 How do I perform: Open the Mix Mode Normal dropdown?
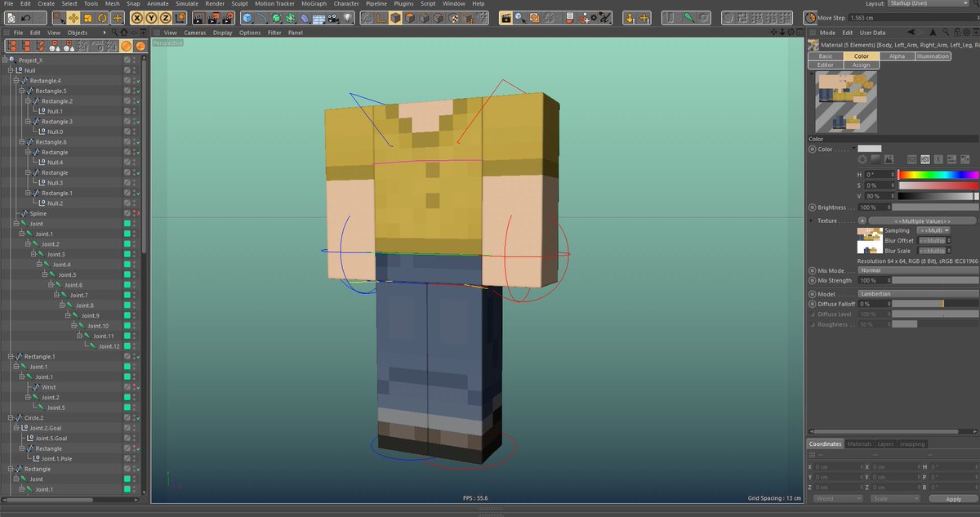click(x=916, y=270)
